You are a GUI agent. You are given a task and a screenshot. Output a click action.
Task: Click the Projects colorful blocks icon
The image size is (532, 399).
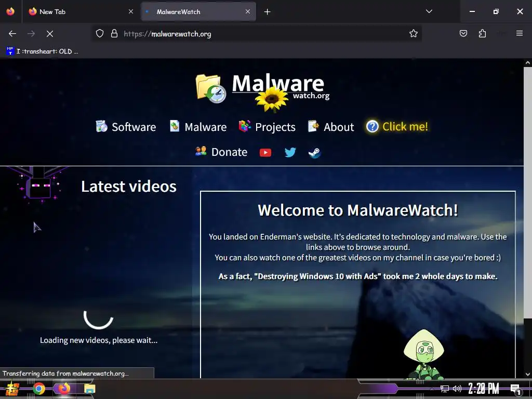(x=245, y=126)
